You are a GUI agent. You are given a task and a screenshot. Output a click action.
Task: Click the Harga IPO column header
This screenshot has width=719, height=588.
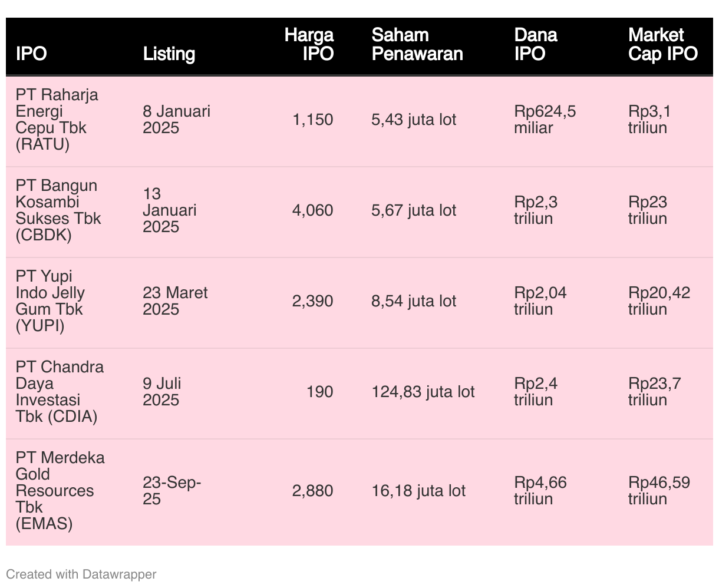309,44
